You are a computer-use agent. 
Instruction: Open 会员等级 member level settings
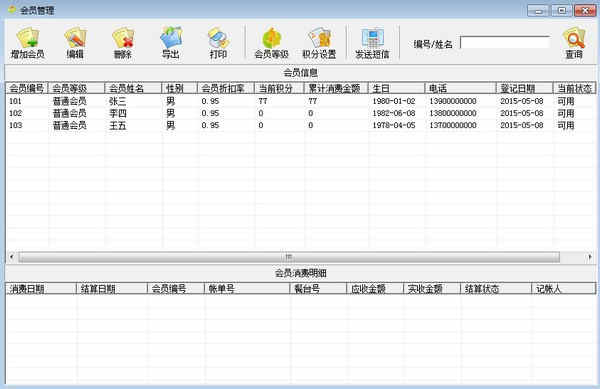271,43
